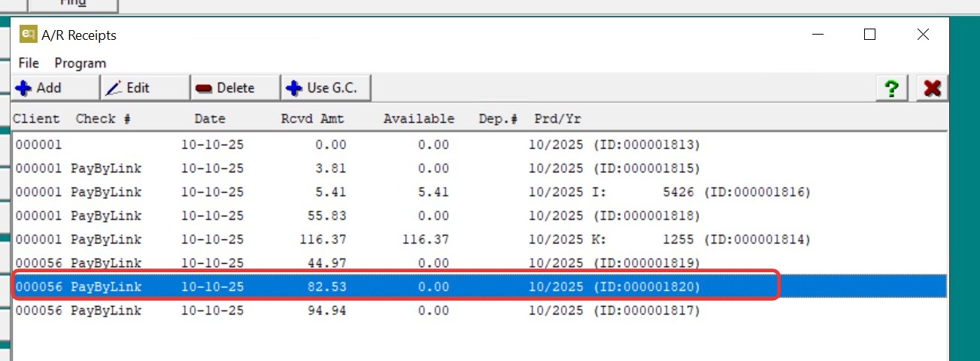This screenshot has width=980, height=361.
Task: Click the Edit receipt button
Action: 145,88
